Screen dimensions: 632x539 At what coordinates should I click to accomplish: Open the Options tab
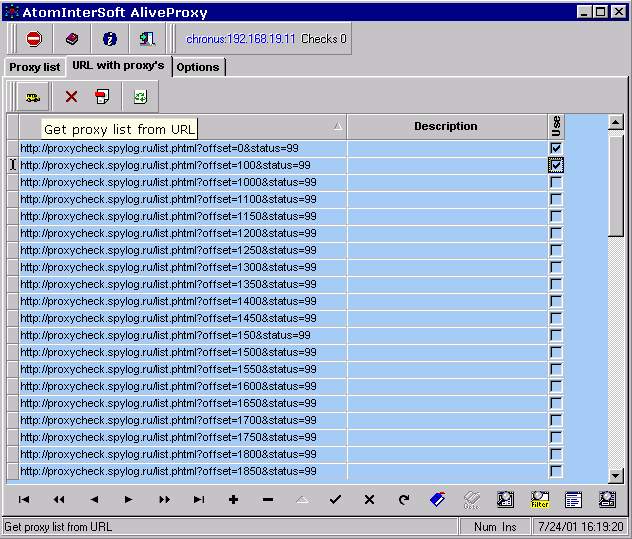click(198, 67)
